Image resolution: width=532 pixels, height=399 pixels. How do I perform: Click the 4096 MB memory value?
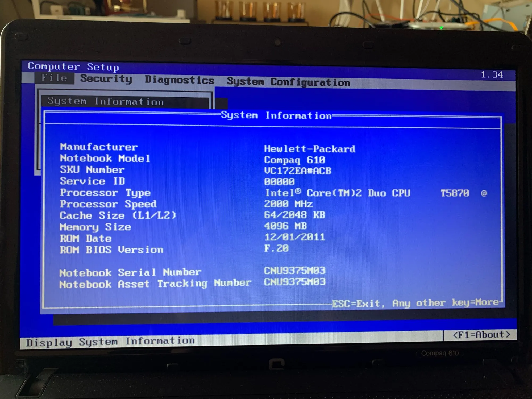(285, 226)
